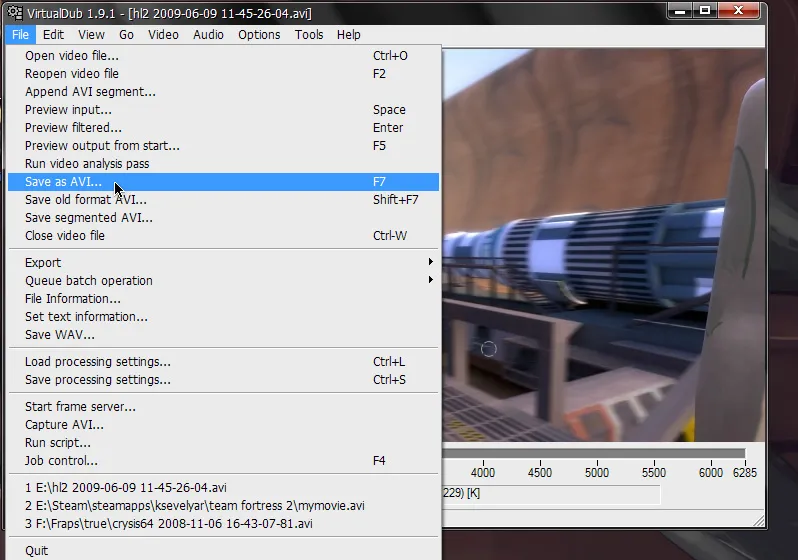Viewport: 798px width, 560px height.
Task: Open Job control...
Action: click(223, 461)
